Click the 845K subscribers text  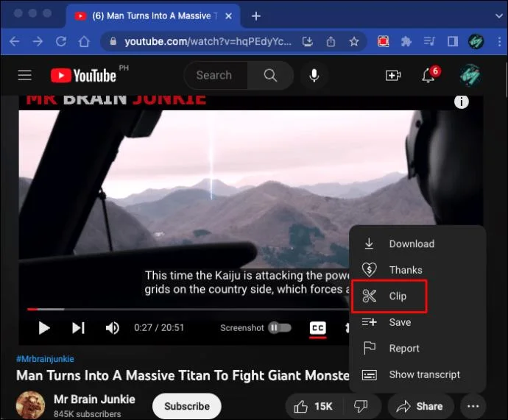(x=88, y=414)
